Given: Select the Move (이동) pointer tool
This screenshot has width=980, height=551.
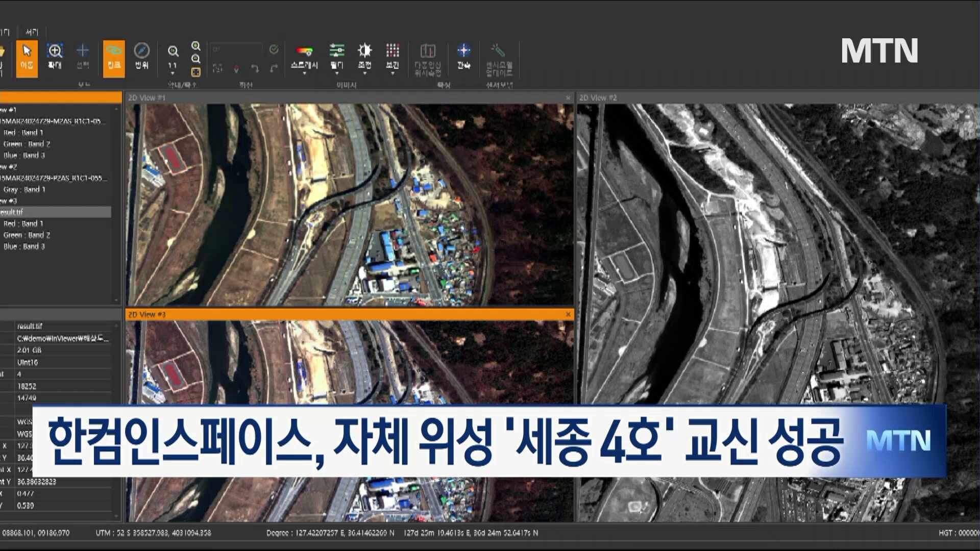Looking at the screenshot, I should tap(27, 58).
